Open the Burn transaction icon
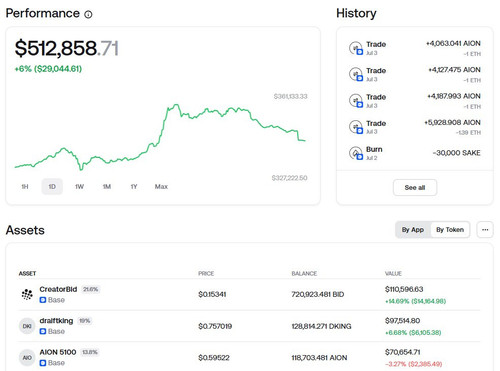 [356, 153]
